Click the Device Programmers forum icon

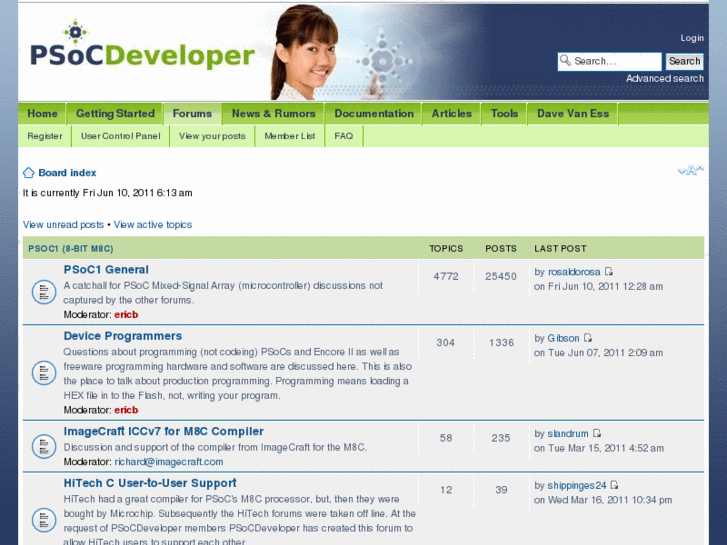[x=43, y=373]
